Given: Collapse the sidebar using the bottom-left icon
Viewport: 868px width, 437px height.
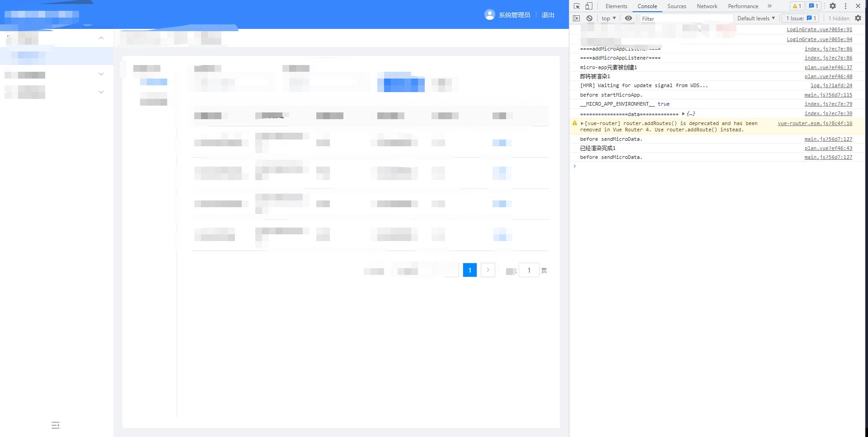Looking at the screenshot, I should (56, 425).
